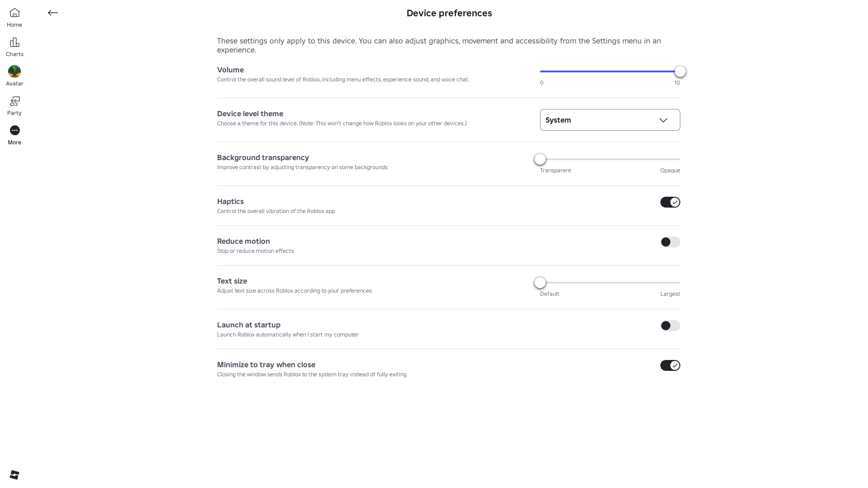Click the Roblox logo icon
Screen dimensions: 868x488
(x=14, y=474)
